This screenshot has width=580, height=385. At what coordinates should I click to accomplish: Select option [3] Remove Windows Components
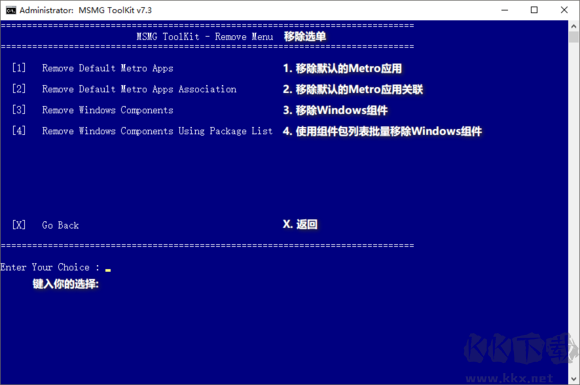coord(92,110)
